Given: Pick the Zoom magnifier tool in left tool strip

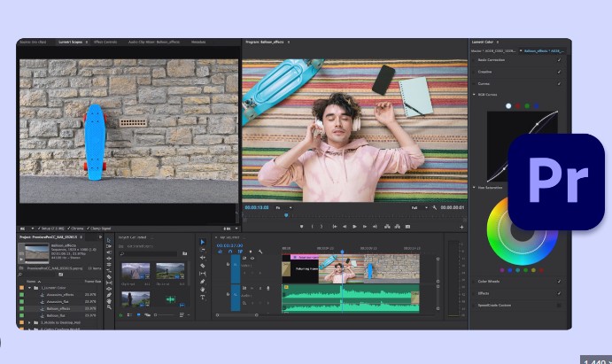Looking at the screenshot, I should [x=109, y=306].
